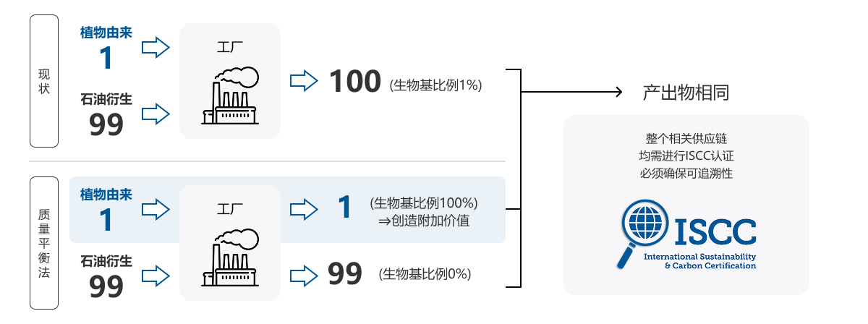Click the large ISCC wordmark
The height and width of the screenshot is (324, 868).
(715, 230)
